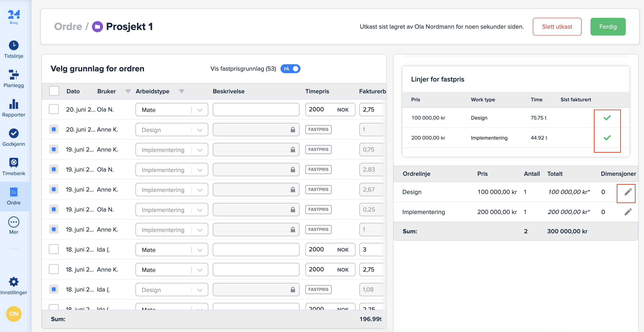Viewport: 644px width, 332px height.
Task: Click the Slett utkast button
Action: pos(557,26)
